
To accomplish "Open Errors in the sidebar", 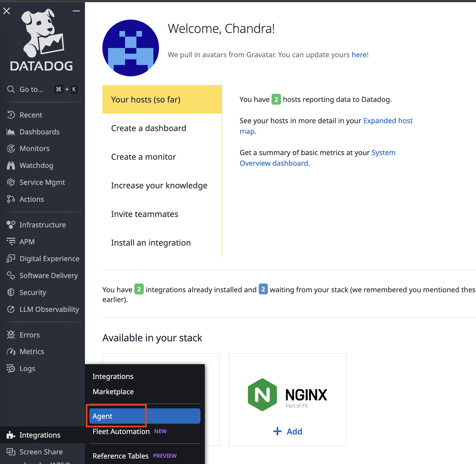I will point(29,335).
